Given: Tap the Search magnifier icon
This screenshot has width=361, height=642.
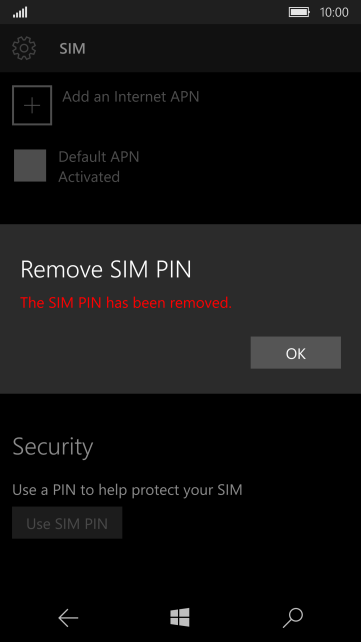Looking at the screenshot, I should [293, 618].
